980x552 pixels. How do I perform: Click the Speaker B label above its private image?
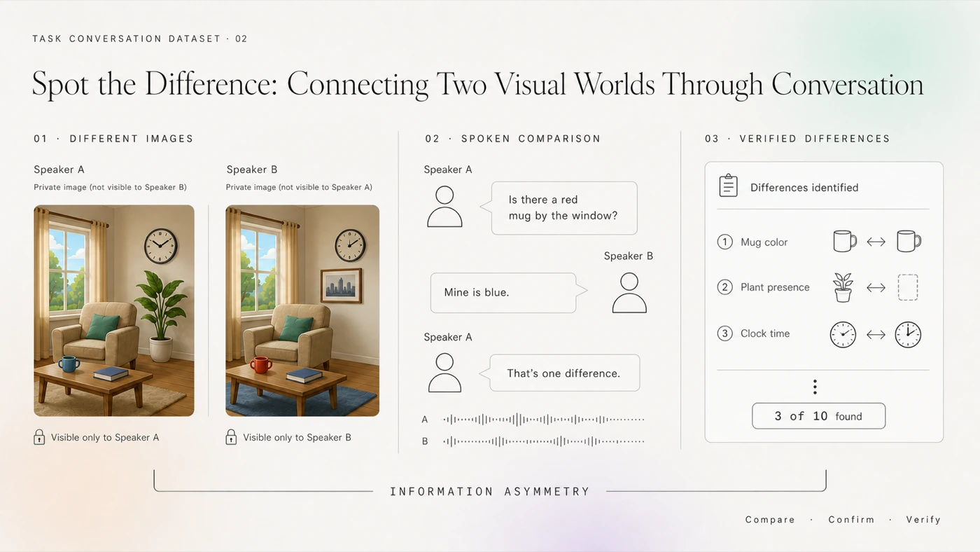pos(252,170)
